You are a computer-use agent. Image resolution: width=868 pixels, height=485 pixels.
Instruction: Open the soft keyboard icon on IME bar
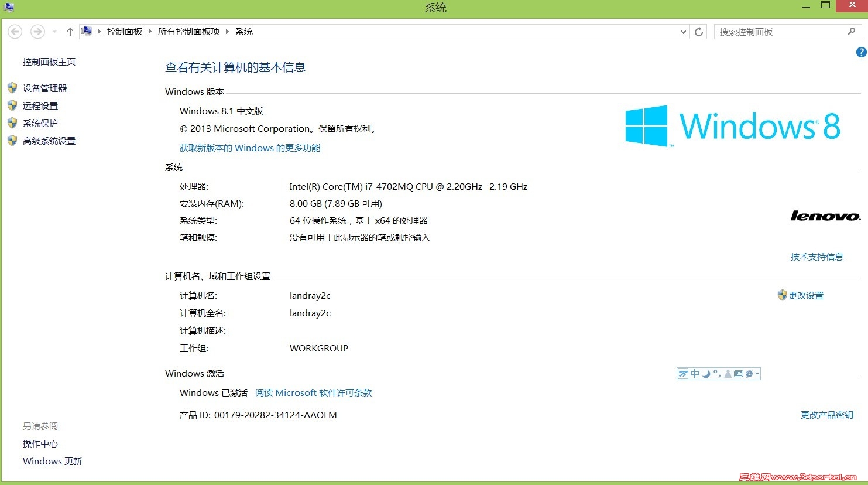click(739, 374)
